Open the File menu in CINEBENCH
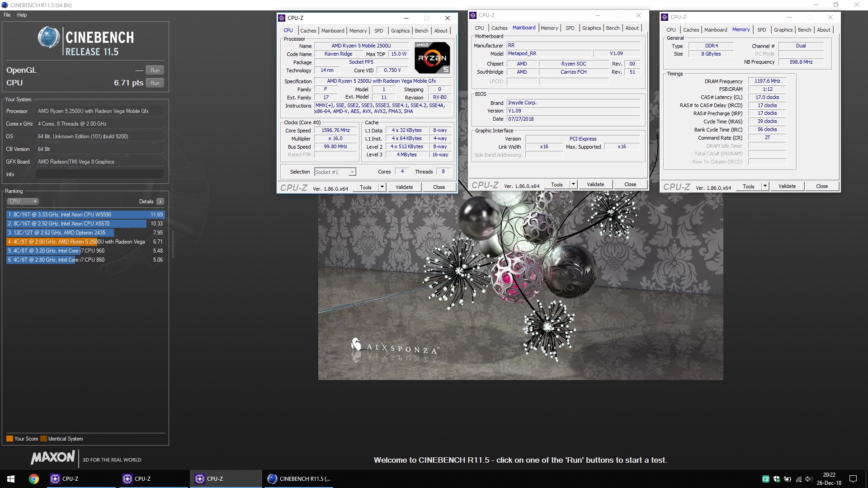Viewport: 868px width, 488px height. click(7, 15)
